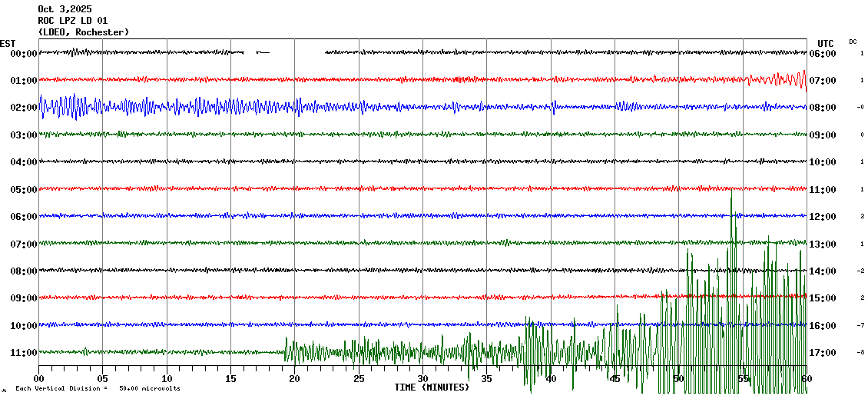Click the UTC column header
868x399 pixels.
point(826,43)
